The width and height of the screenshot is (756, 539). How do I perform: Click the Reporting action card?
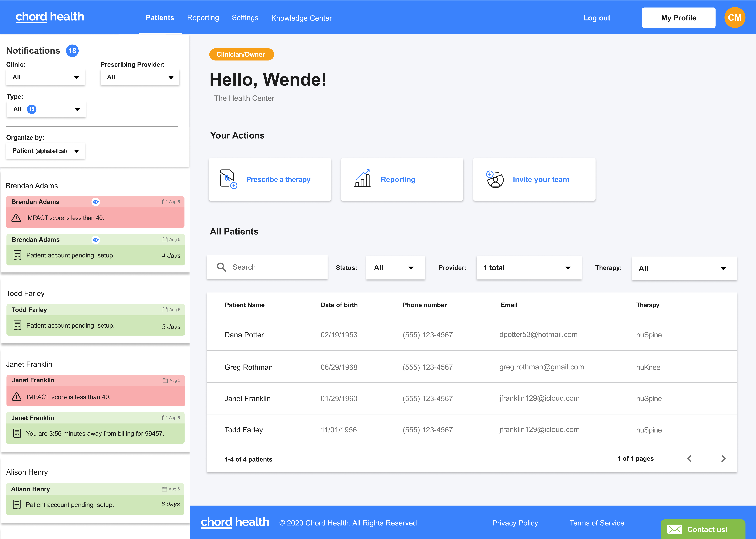(x=402, y=179)
